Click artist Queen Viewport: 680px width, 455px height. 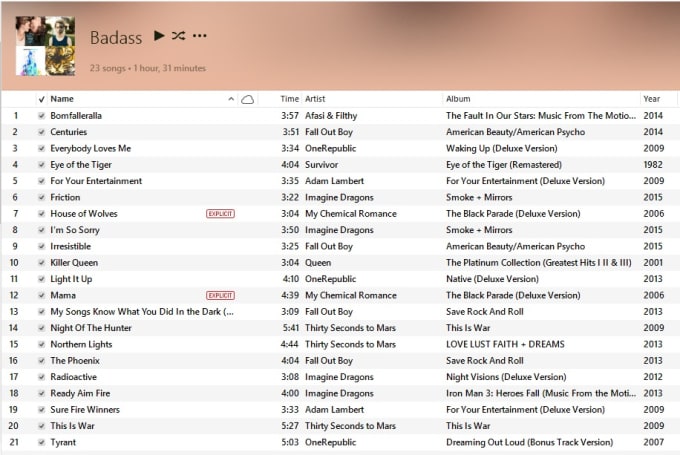[318, 263]
